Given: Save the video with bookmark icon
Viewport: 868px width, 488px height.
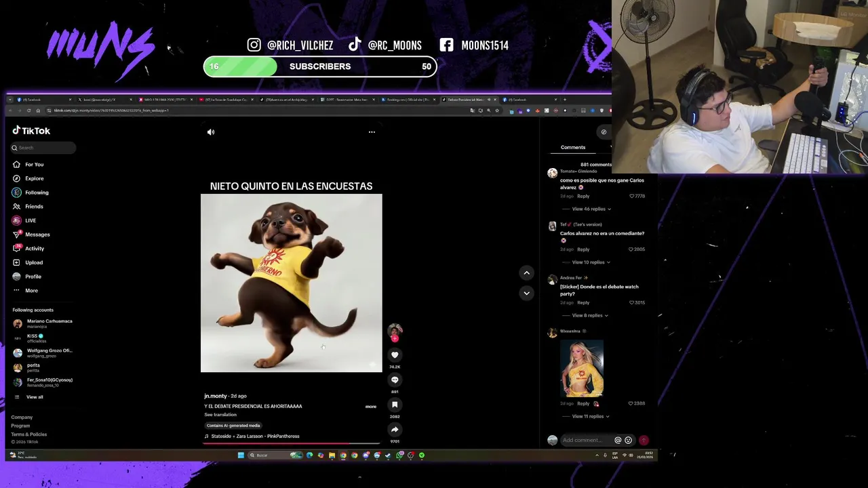Looking at the screenshot, I should coord(395,405).
